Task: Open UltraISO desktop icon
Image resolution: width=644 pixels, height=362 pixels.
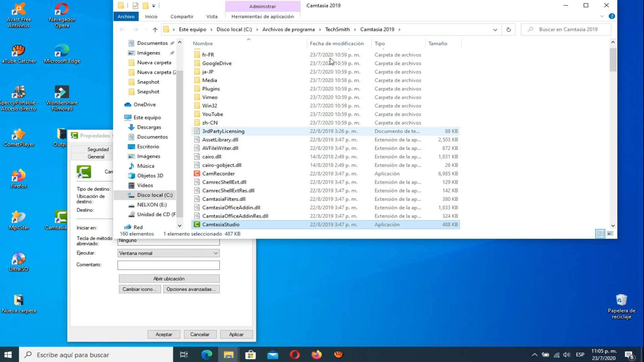Action: 18,262
